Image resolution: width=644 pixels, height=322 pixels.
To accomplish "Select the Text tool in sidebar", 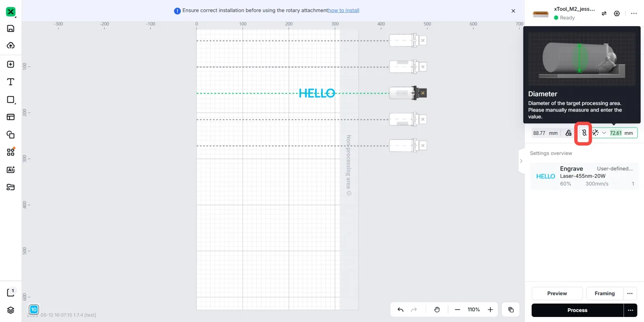I will 11,82.
